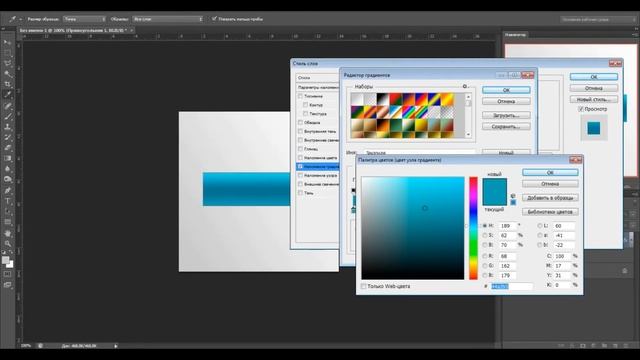Select the Healing Brush tool

[x=7, y=106]
